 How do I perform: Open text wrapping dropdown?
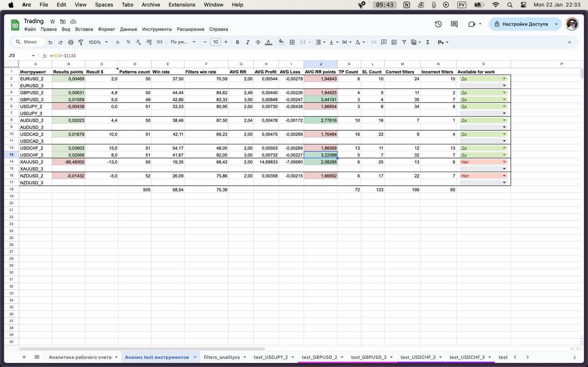(x=347, y=42)
